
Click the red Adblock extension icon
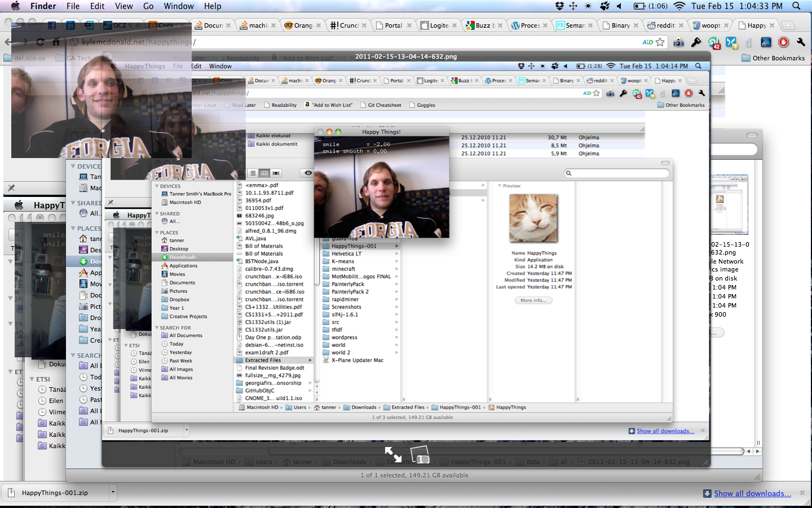coord(783,42)
